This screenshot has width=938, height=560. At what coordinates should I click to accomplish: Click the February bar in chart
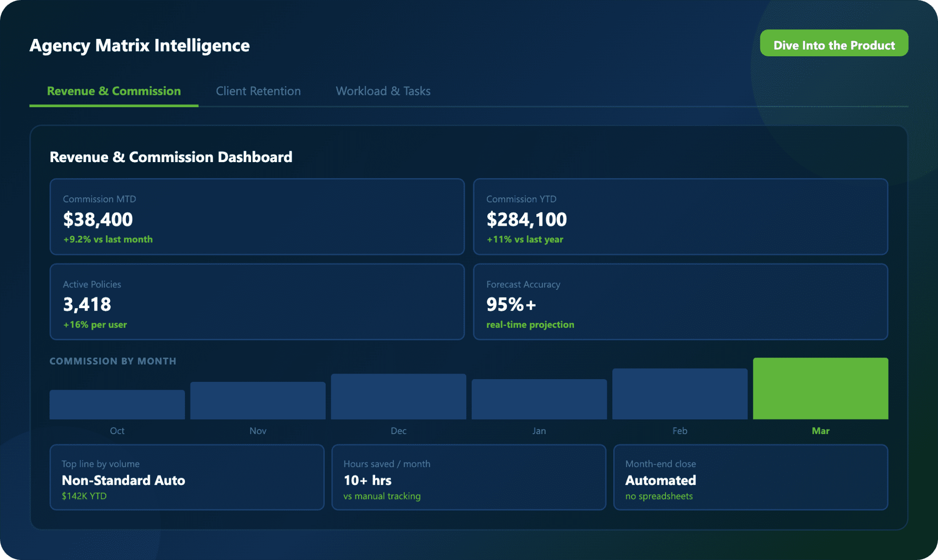[680, 394]
